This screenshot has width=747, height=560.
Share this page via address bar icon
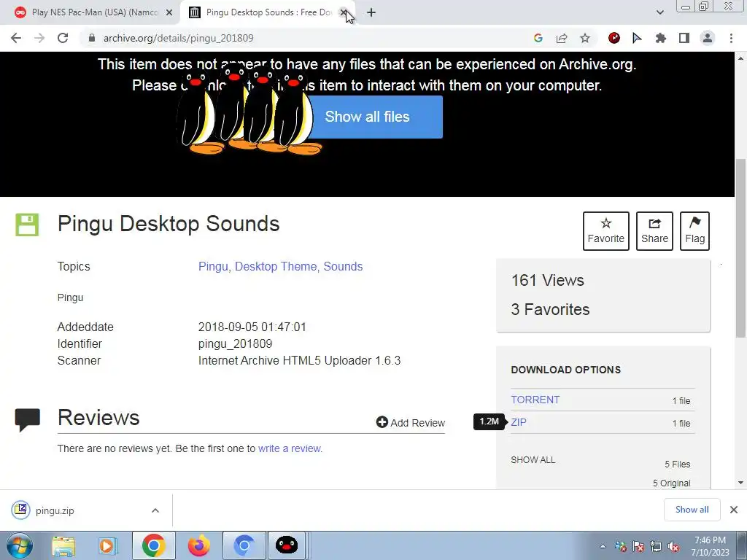tap(562, 38)
